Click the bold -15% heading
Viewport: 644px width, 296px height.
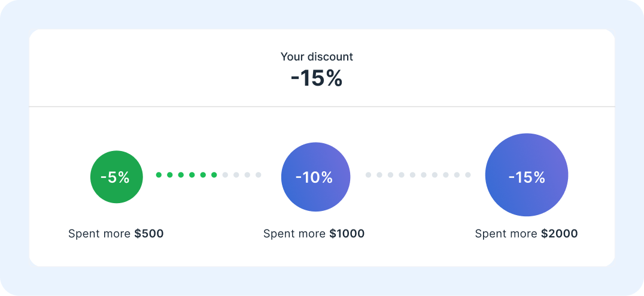click(317, 78)
